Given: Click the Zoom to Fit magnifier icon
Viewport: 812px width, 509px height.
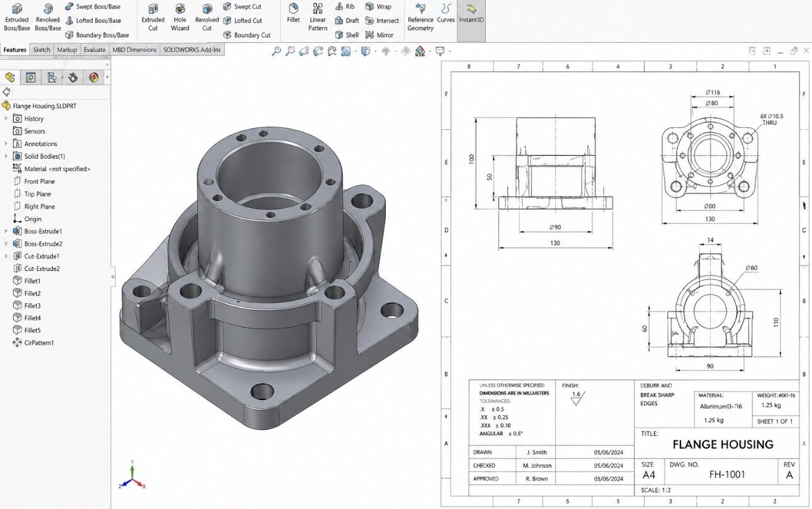Looking at the screenshot, I should pos(276,52).
